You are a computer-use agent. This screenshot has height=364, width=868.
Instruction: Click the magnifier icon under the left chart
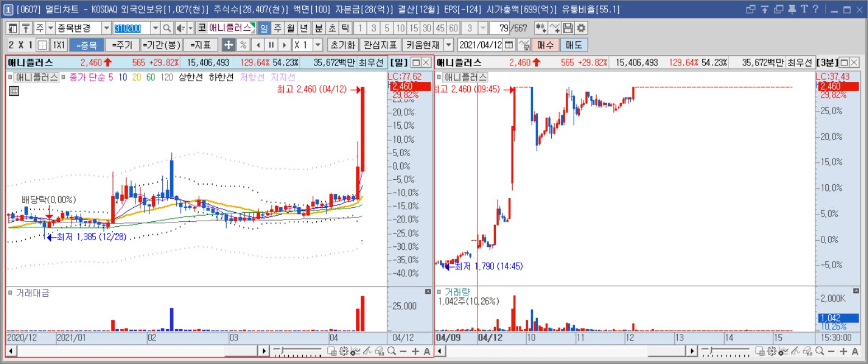[x=391, y=351]
